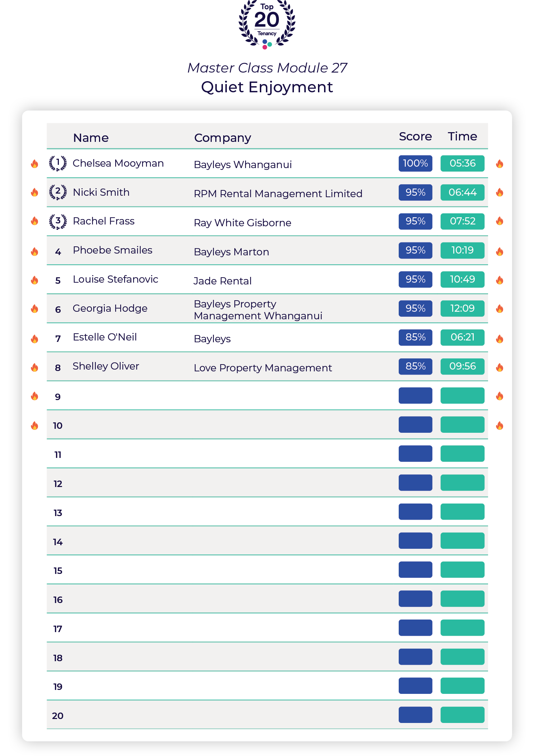Click the Top 20 Tenancy laurel badge
This screenshot has width=534, height=756.
267,24
